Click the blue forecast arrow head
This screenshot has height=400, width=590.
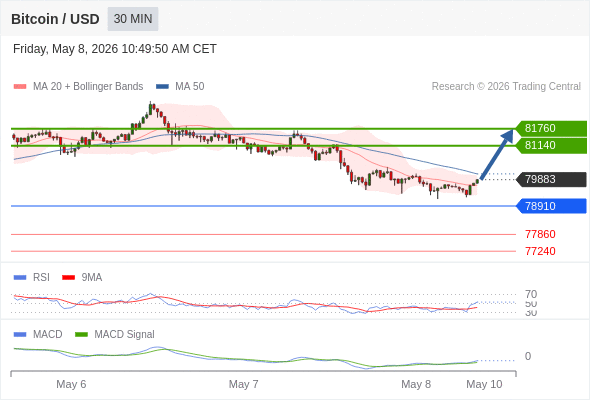pyautogui.click(x=508, y=135)
